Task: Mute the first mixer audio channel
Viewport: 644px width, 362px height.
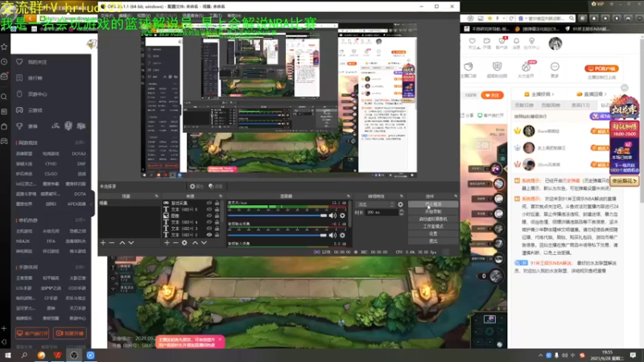Action: pyautogui.click(x=332, y=216)
